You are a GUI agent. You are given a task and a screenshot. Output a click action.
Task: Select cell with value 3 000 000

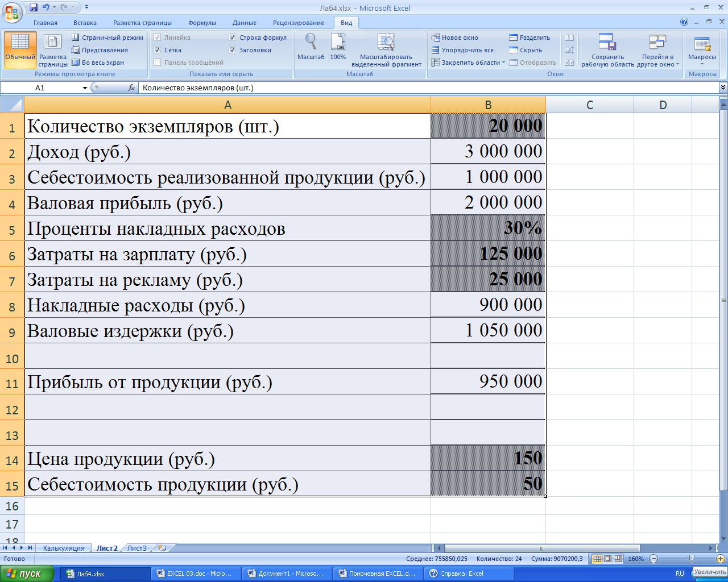point(488,151)
